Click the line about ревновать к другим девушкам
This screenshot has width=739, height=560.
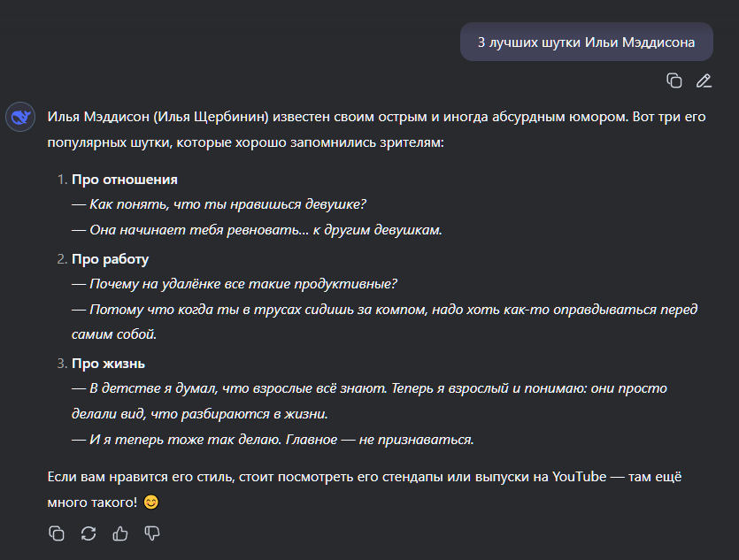(257, 230)
